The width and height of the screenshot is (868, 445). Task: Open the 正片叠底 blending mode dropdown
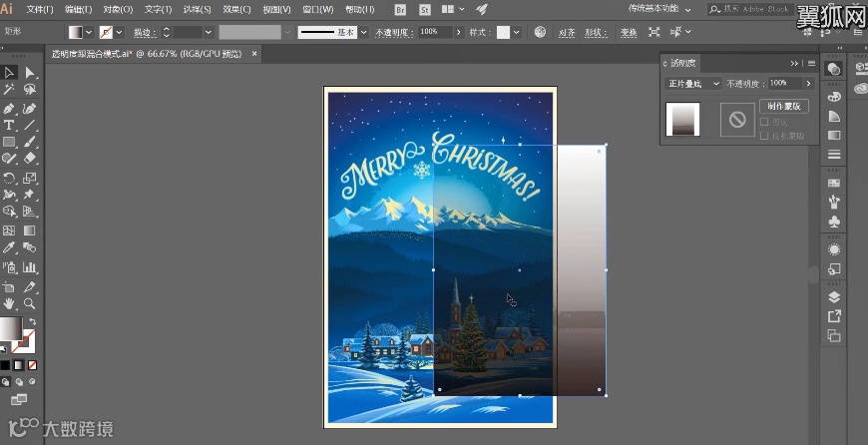pos(693,84)
